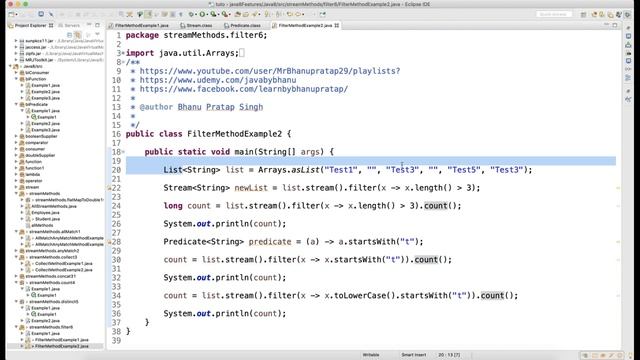Select Employee.java in streamMethods

42,213
